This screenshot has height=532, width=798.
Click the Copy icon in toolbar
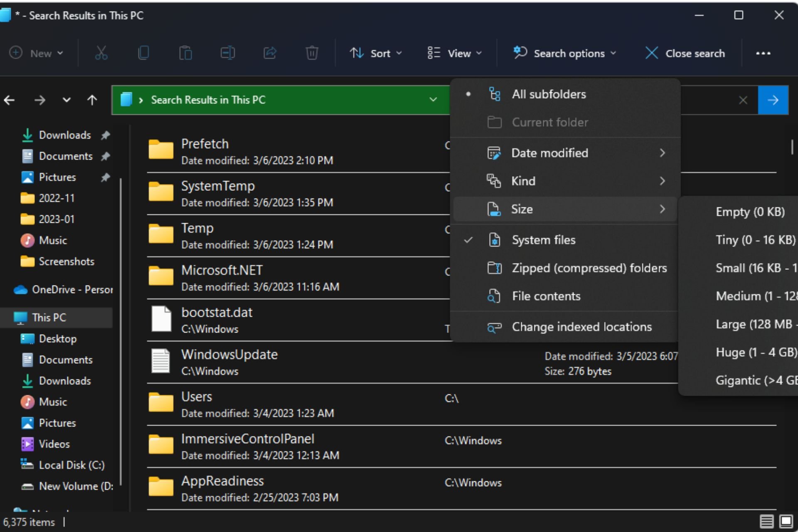coord(143,54)
